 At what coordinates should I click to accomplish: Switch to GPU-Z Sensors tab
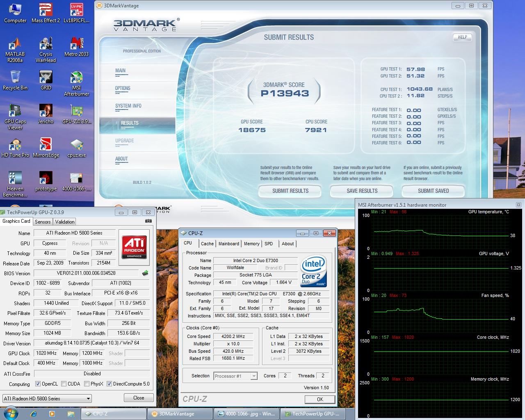pyautogui.click(x=43, y=222)
